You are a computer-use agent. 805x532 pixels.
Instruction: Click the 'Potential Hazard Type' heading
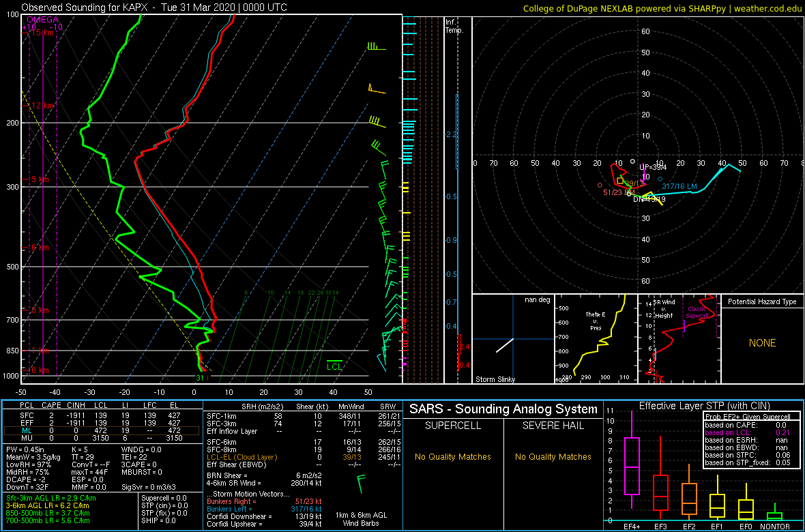761,302
